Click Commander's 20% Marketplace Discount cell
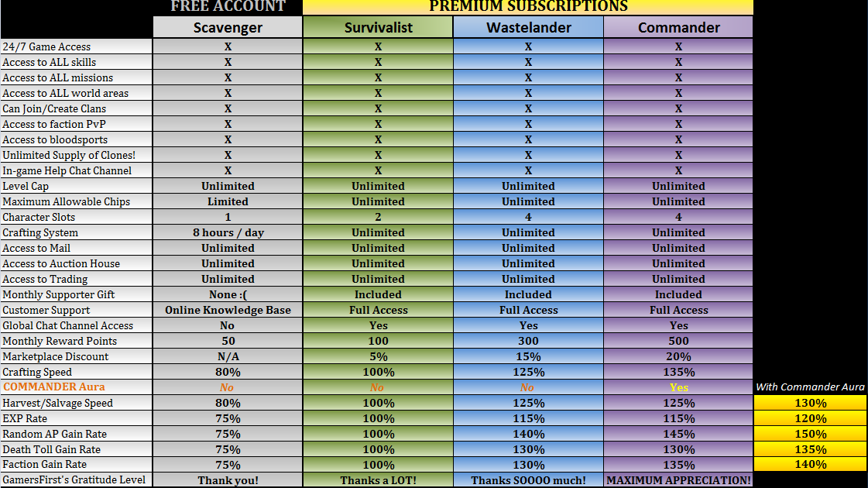 click(678, 356)
